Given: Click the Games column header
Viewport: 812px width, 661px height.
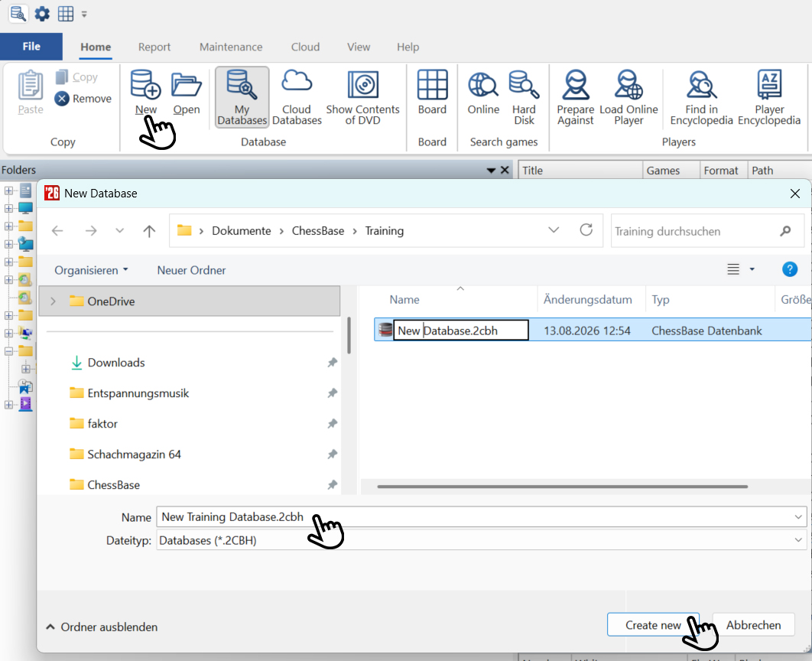Looking at the screenshot, I should pyautogui.click(x=671, y=171).
